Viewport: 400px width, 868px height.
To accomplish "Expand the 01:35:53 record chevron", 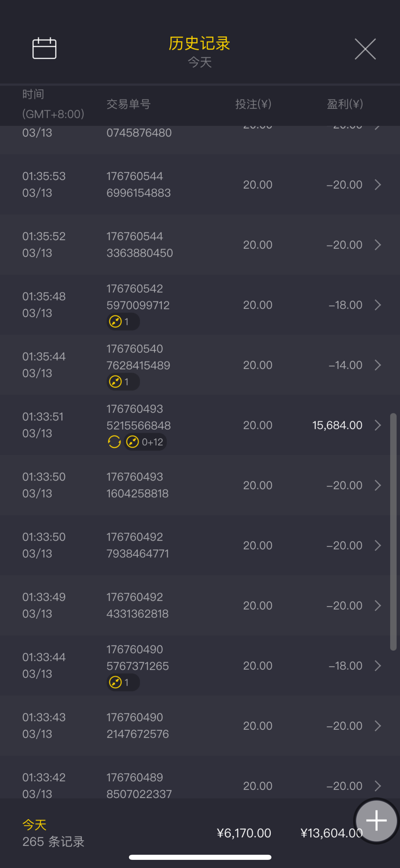I will (x=378, y=185).
